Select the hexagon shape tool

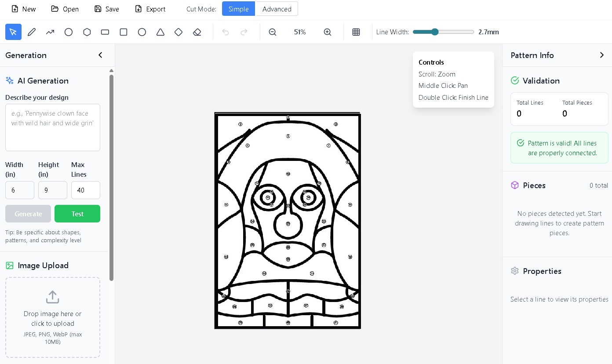pos(87,32)
